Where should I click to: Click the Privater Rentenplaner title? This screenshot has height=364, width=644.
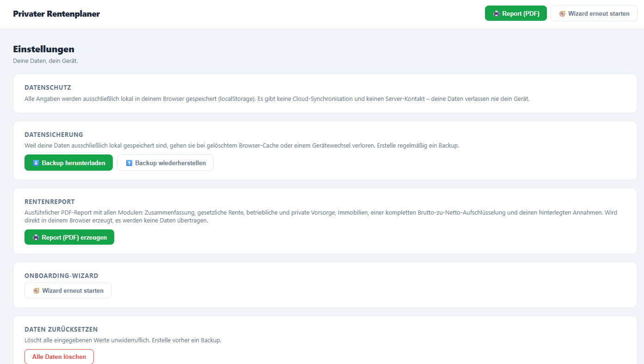pyautogui.click(x=56, y=14)
